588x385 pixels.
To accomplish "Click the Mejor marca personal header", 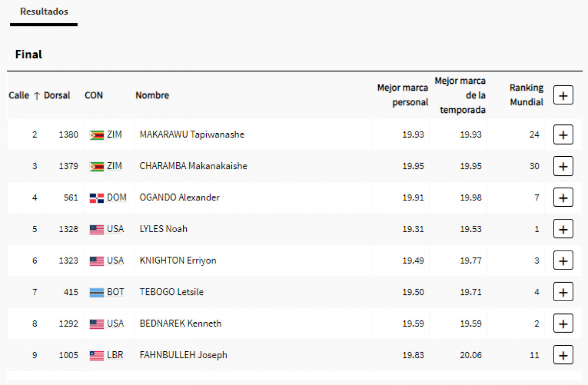I will tap(402, 95).
